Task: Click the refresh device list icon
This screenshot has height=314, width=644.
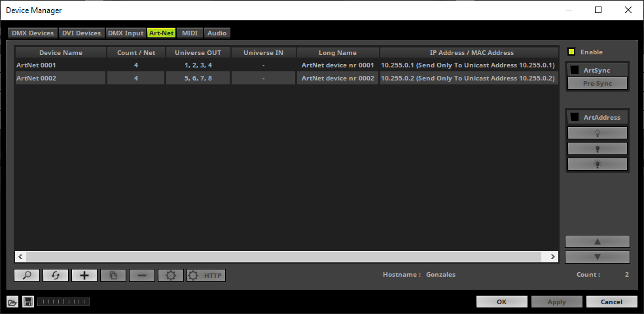Action: [56, 275]
